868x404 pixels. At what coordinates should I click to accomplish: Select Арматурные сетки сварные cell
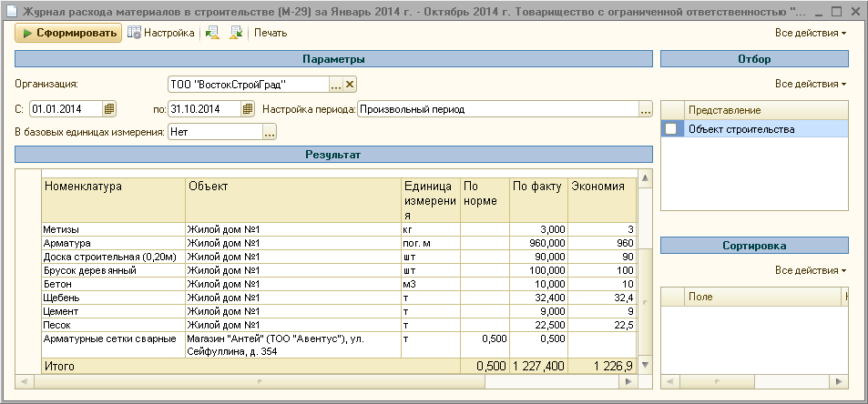114,345
